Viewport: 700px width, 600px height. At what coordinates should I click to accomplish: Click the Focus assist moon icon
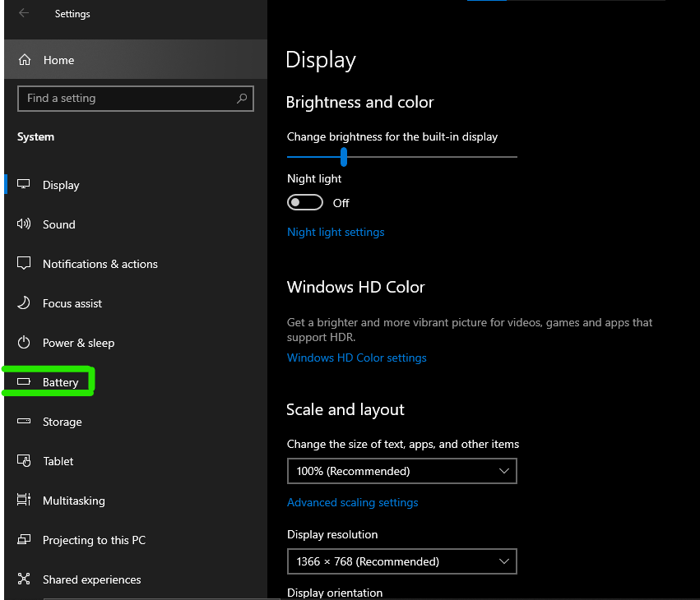point(24,303)
